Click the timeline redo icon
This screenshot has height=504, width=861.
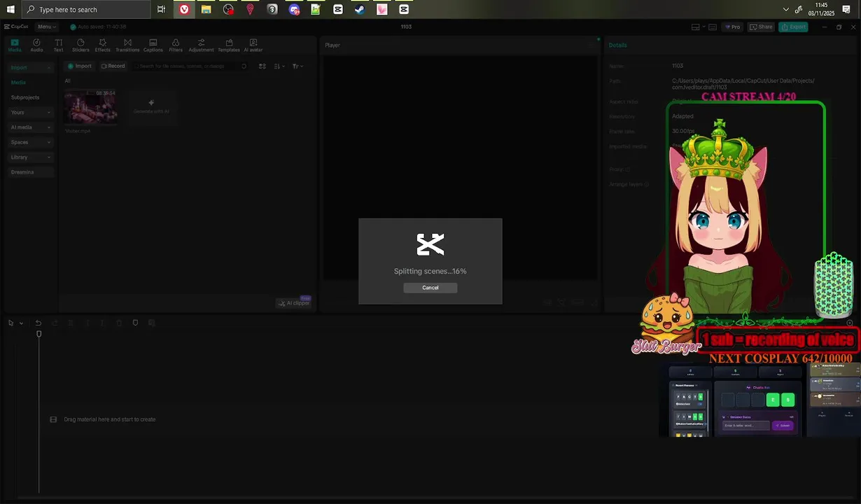tap(55, 323)
